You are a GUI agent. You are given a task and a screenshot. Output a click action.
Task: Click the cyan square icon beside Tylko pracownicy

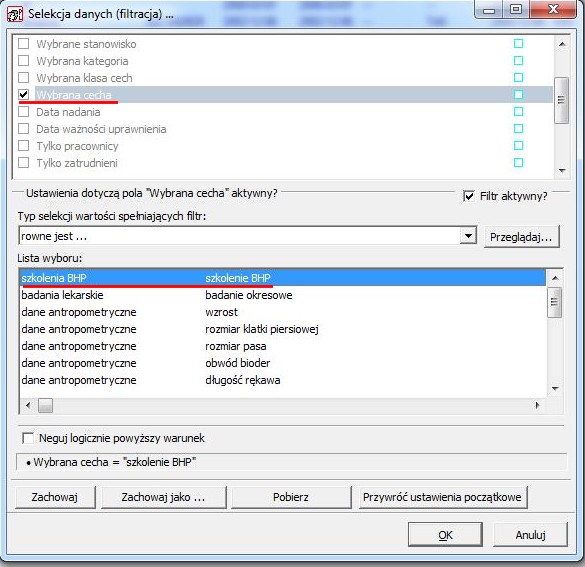(x=518, y=145)
